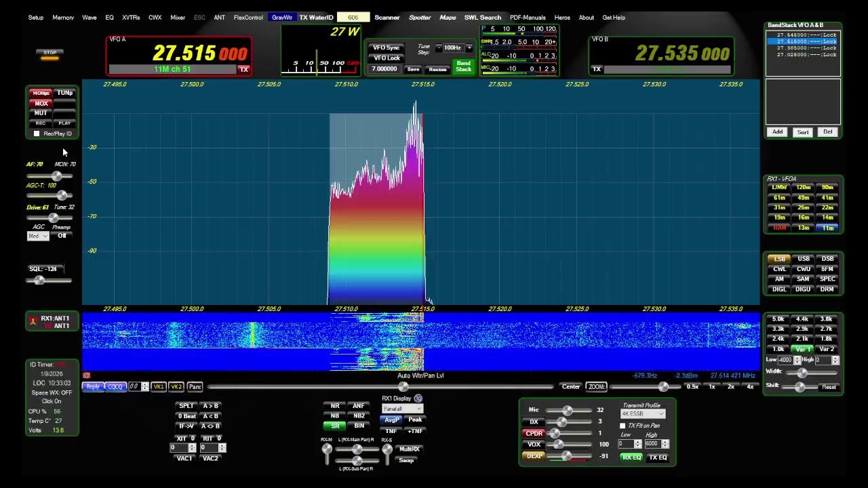Toggle the SR spur reduction button
This screenshot has height=488, width=868.
click(x=335, y=426)
